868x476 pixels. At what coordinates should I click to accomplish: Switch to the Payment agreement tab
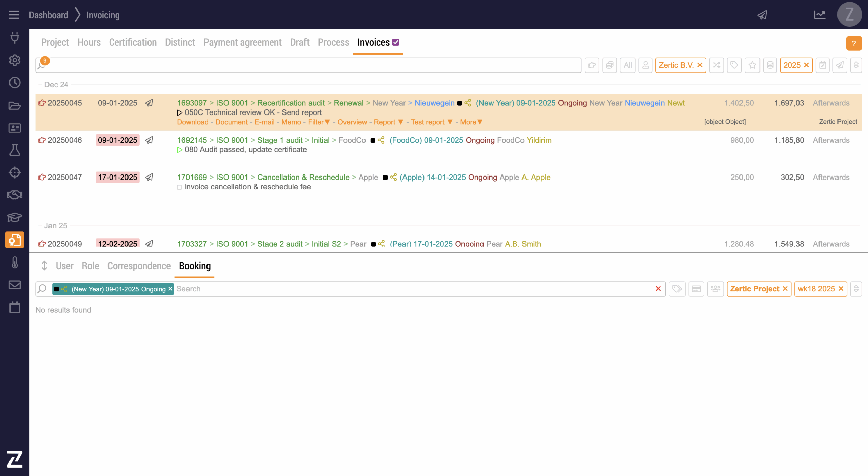(x=242, y=42)
